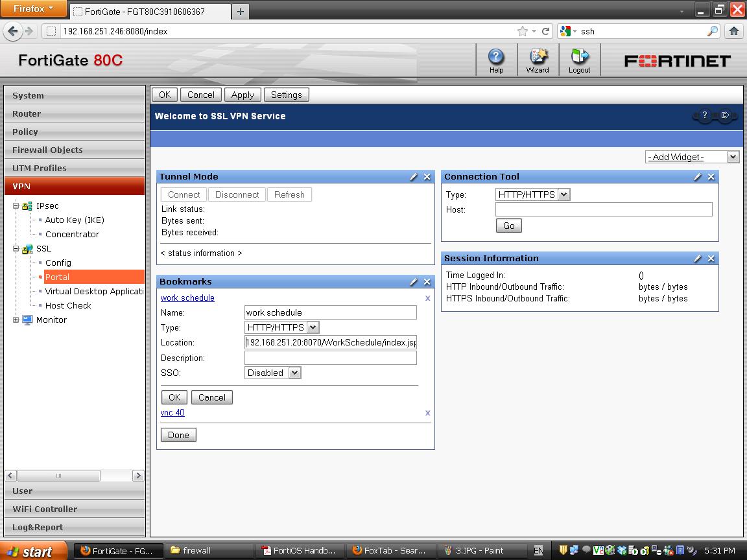
Task: Select Host Check tree item
Action: pos(68,306)
